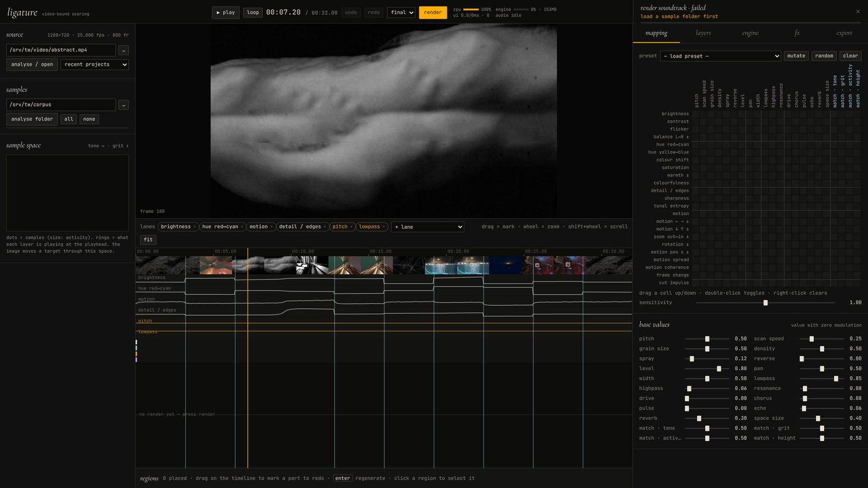Image resolution: width=868 pixels, height=488 pixels.
Task: Open the + lane dropdown
Action: [427, 227]
